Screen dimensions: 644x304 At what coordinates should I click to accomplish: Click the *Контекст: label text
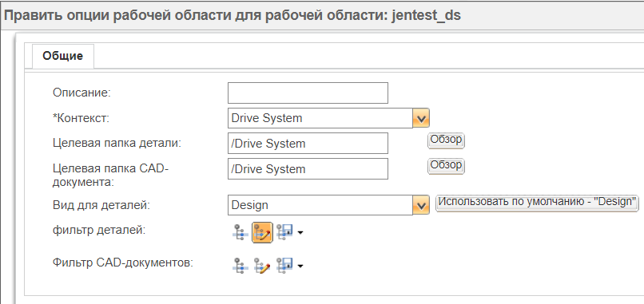coord(81,118)
